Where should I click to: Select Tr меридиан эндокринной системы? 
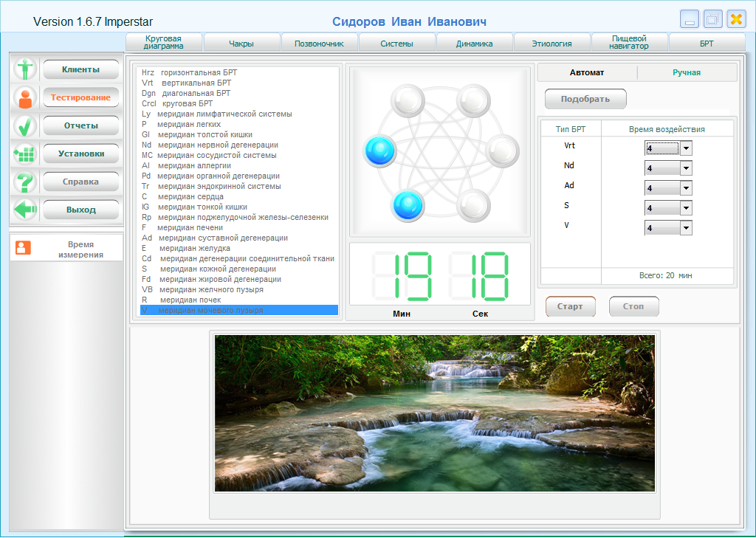(239, 186)
